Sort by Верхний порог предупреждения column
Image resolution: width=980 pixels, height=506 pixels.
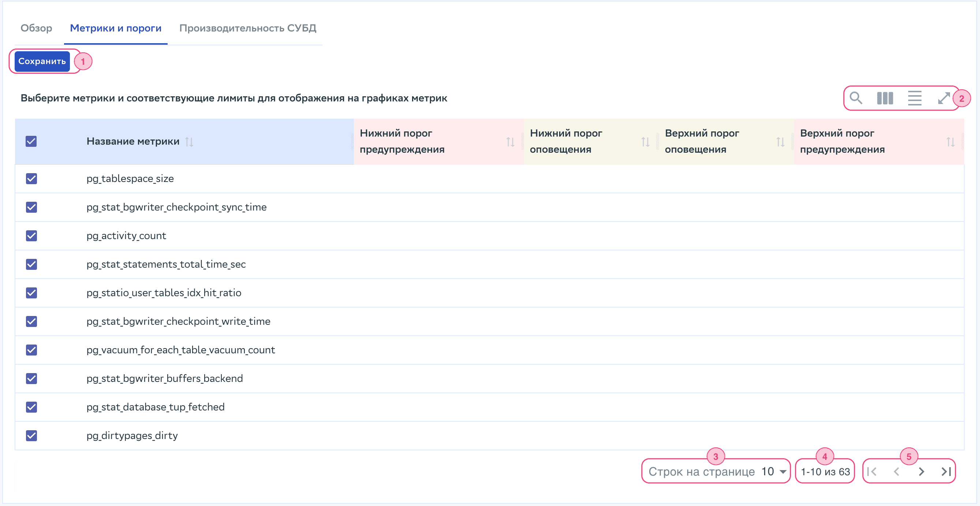950,142
